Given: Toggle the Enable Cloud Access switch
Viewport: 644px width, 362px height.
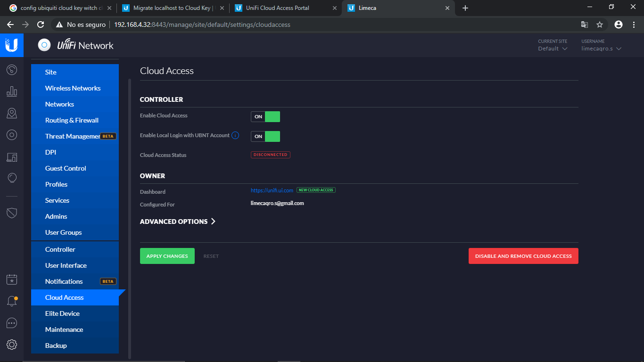Looking at the screenshot, I should (x=265, y=116).
